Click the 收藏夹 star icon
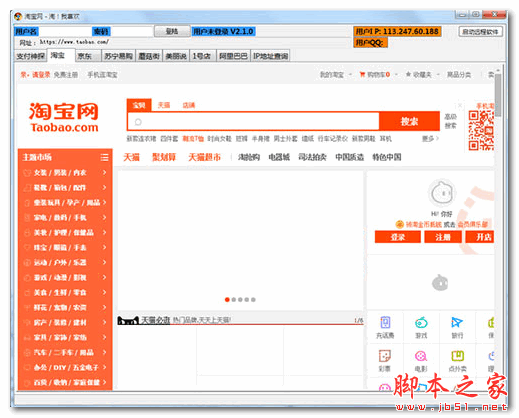The width and height of the screenshot is (519, 418). coord(408,74)
